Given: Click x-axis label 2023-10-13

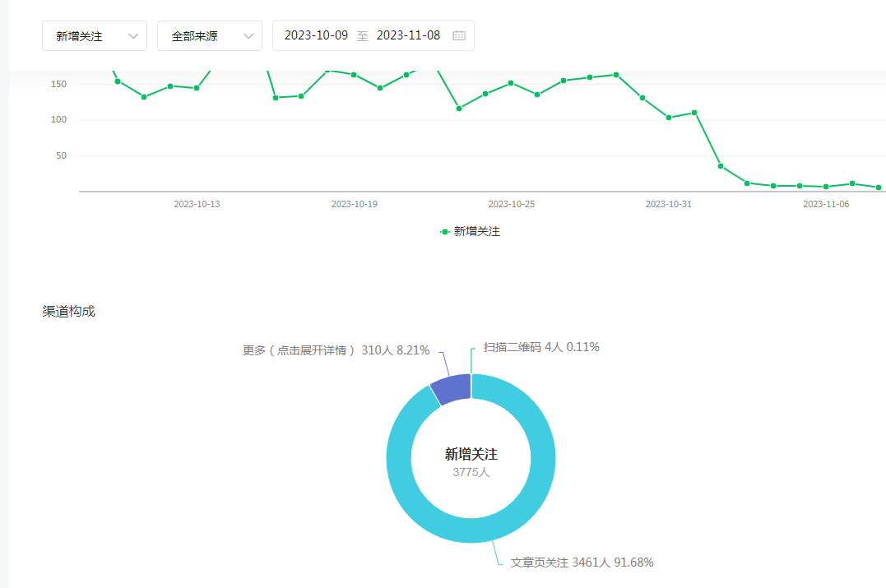Looking at the screenshot, I should click(x=197, y=205).
